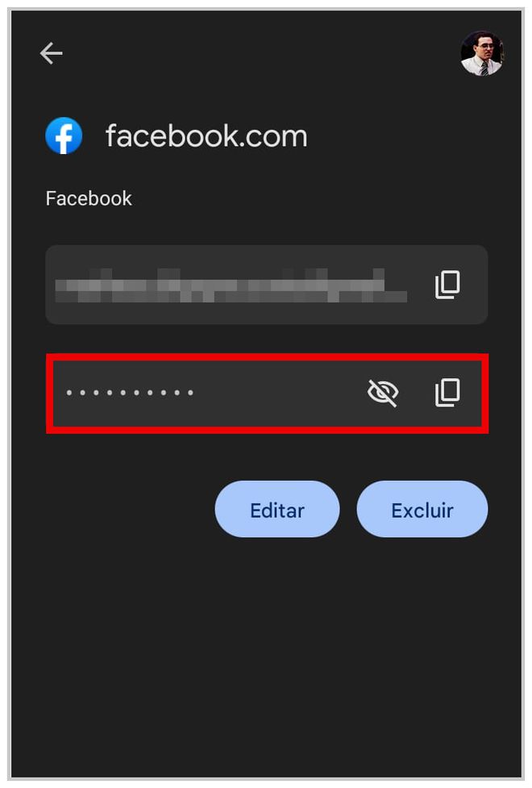532x788 pixels.
Task: Delete the saved Facebook password entry
Action: (x=422, y=509)
